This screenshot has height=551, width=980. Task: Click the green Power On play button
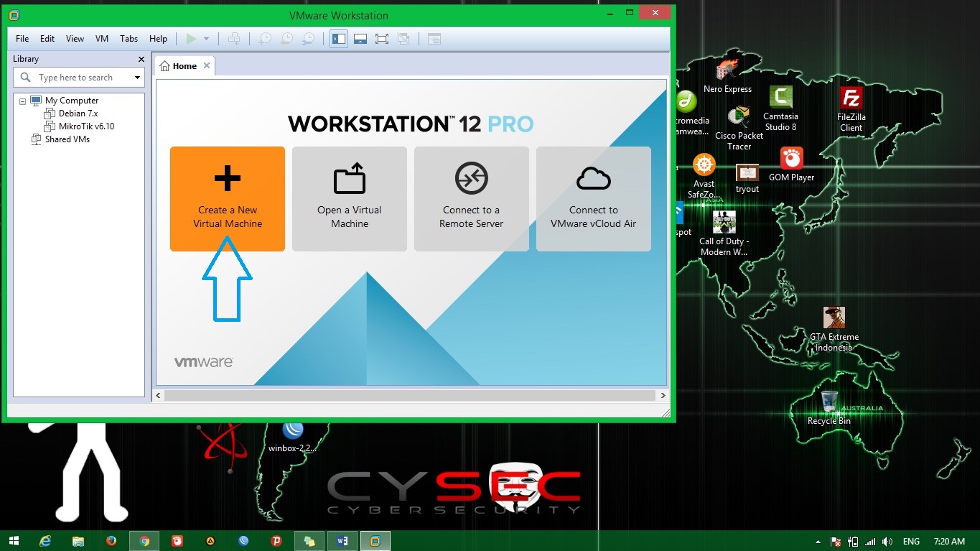point(191,39)
